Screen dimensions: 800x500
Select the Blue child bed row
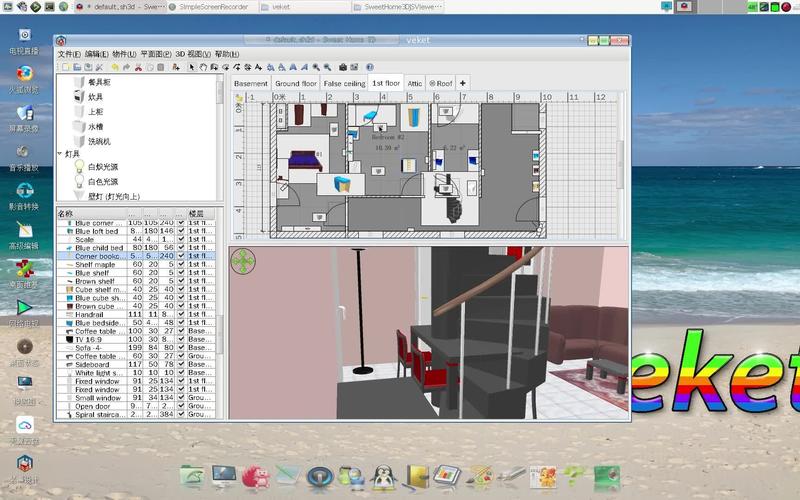click(136, 247)
